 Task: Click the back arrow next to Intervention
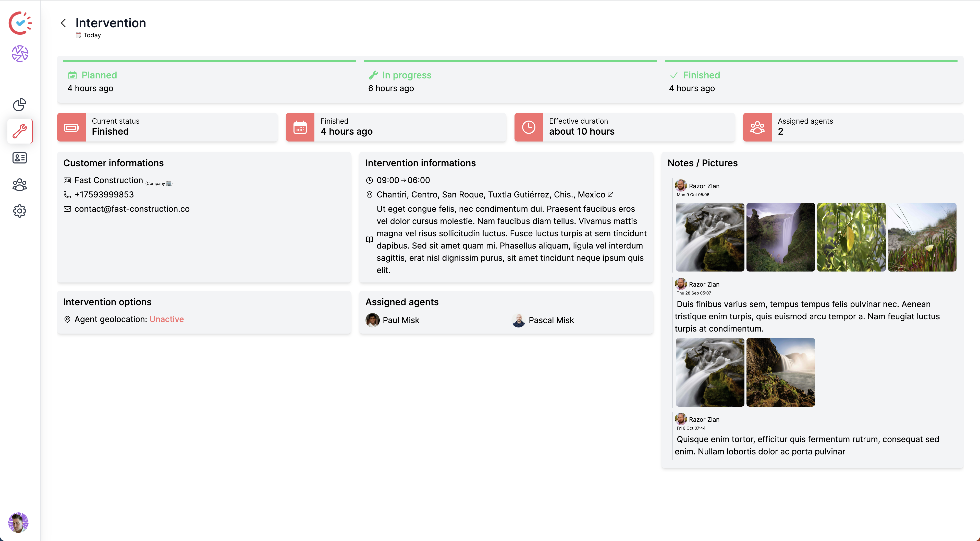coord(64,23)
